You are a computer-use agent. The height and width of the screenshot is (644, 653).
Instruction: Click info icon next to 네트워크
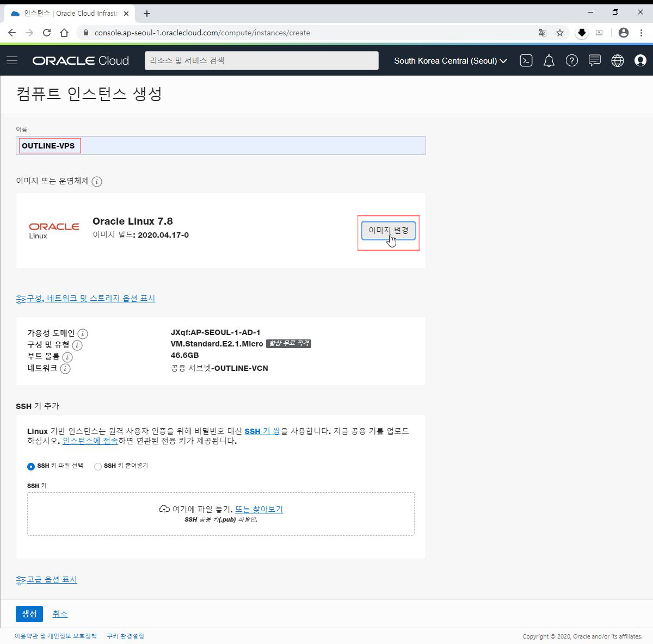[65, 369]
